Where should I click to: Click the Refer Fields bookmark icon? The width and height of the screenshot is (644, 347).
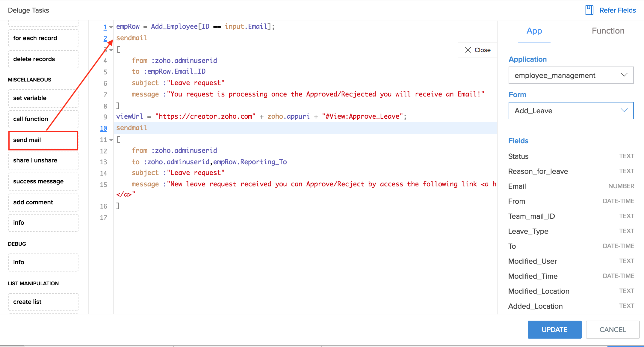point(589,10)
